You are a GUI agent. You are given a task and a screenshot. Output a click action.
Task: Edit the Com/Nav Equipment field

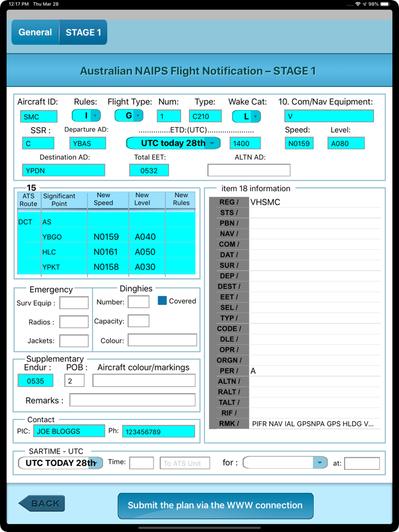click(x=329, y=116)
